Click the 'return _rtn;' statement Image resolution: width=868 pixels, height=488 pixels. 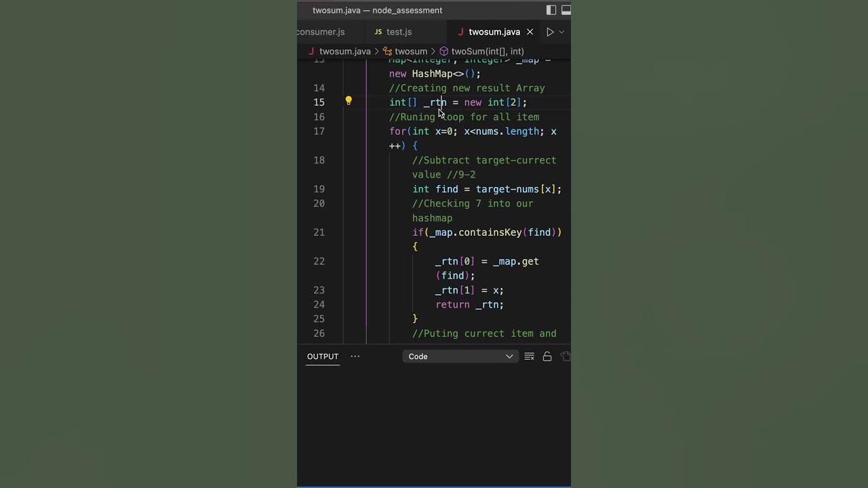pos(469,305)
